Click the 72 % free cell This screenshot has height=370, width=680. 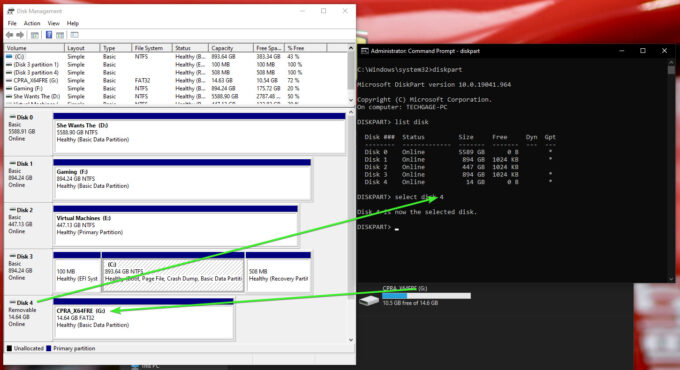pos(293,81)
